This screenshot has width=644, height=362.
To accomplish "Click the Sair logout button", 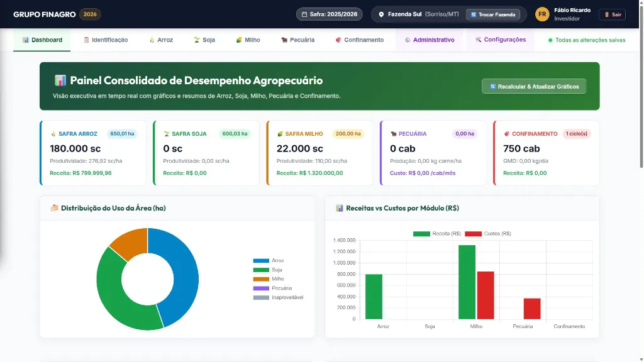I will click(x=612, y=14).
